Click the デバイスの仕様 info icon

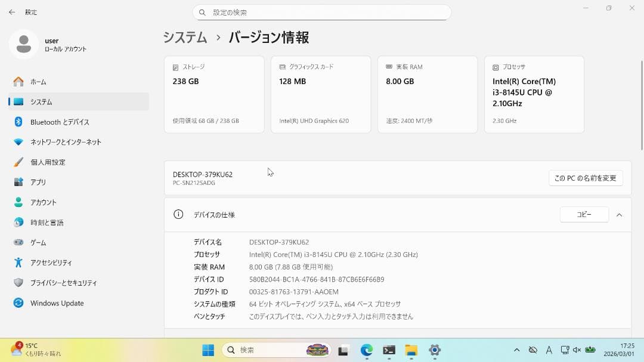coord(178,214)
